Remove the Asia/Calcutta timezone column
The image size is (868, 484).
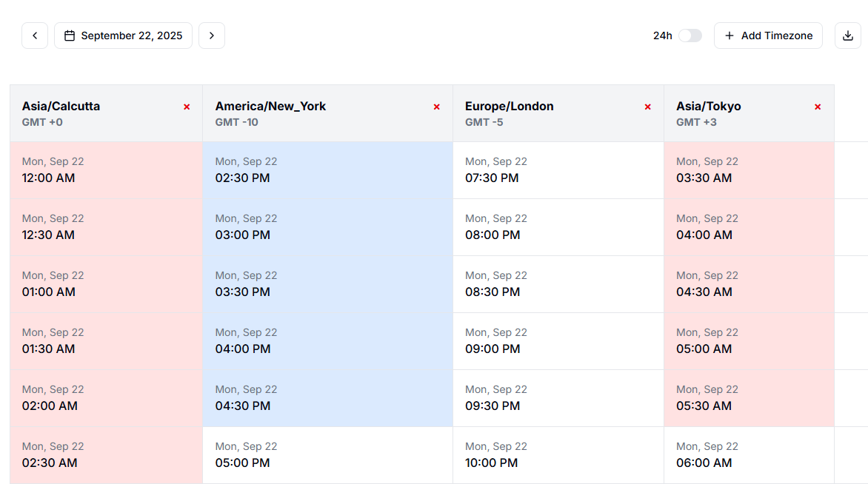pos(187,107)
